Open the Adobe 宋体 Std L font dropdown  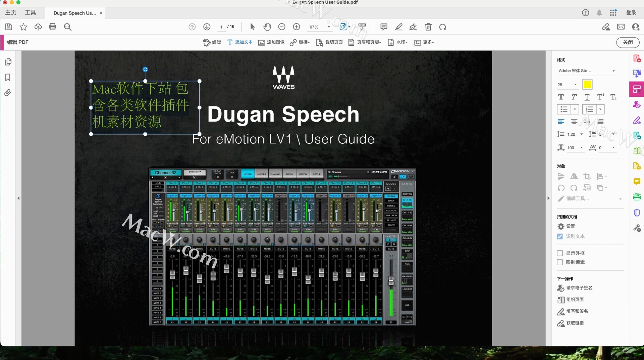pos(587,71)
